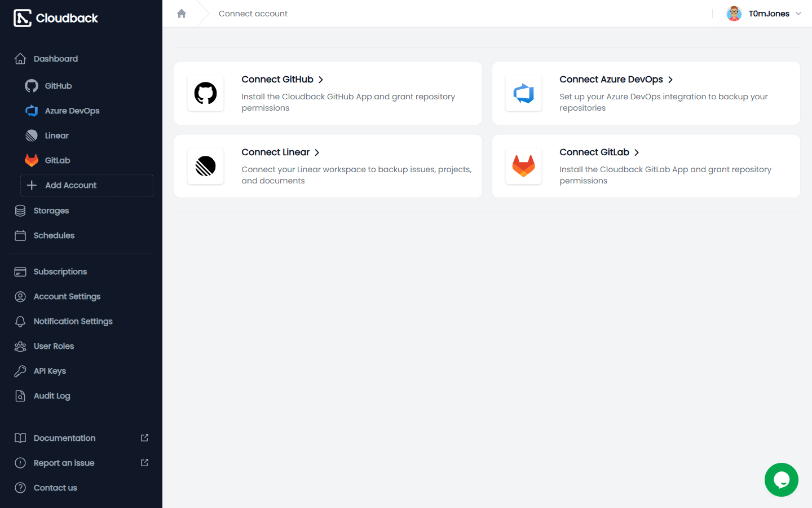Click the Connect Azure DevOps heading link
Viewport: 812px width, 508px height.
coord(611,80)
